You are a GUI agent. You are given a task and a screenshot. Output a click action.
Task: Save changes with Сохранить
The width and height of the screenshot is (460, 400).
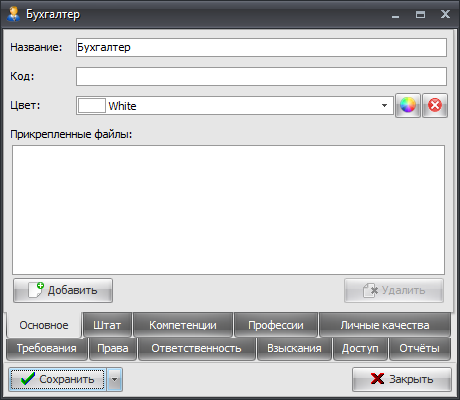pyautogui.click(x=57, y=379)
